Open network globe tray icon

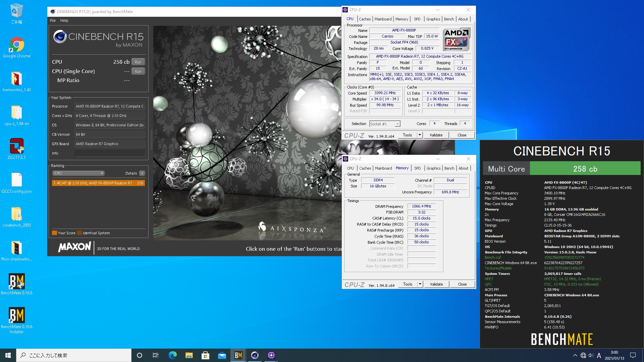click(583, 355)
